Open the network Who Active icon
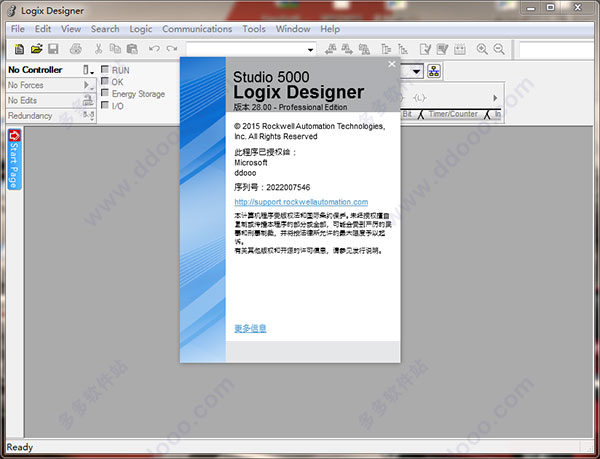Screen dimensions: 600x459 (434, 71)
